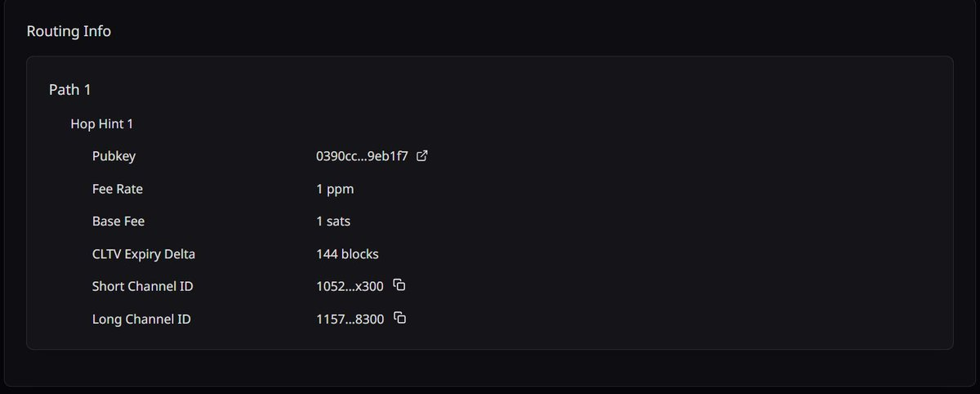Screen dimensions: 980x394
Task: Click the Pubkey field label
Action: [114, 156]
